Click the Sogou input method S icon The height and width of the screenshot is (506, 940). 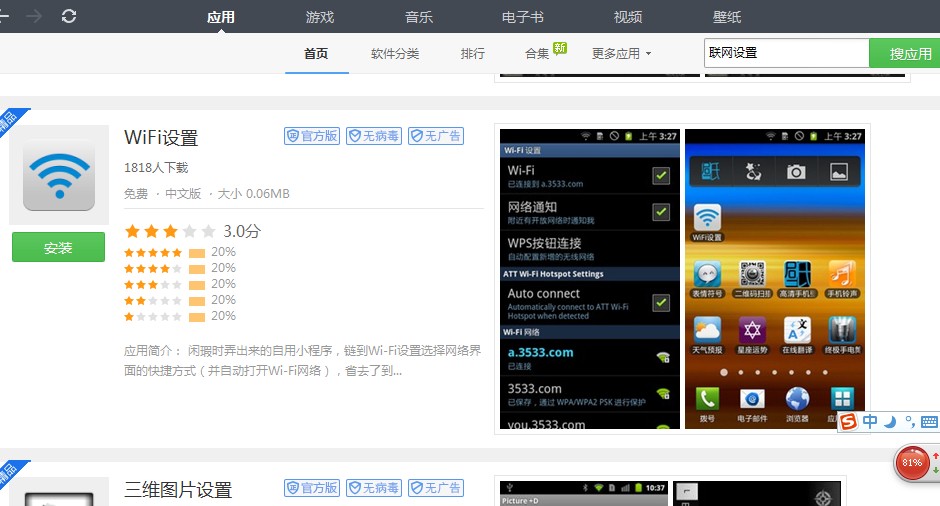(x=848, y=421)
